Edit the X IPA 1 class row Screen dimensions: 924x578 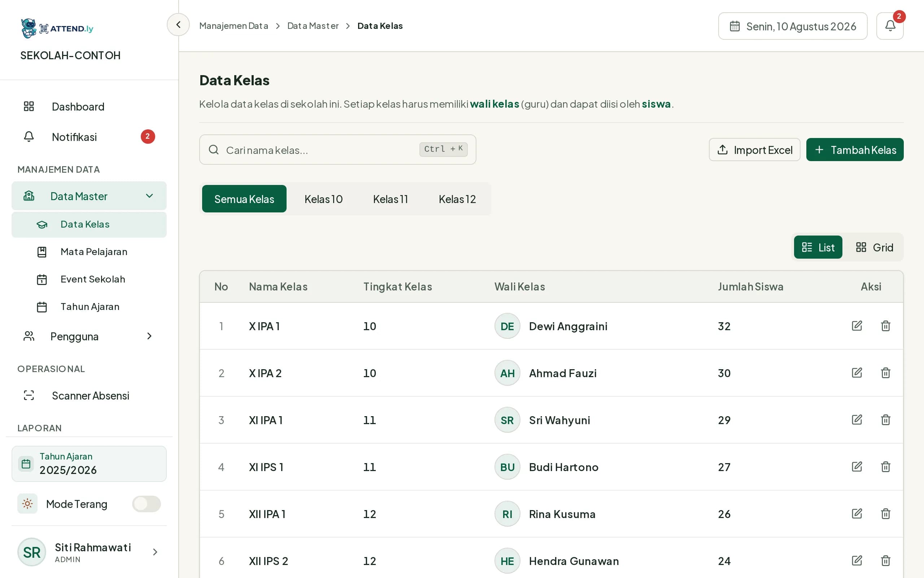tap(857, 326)
